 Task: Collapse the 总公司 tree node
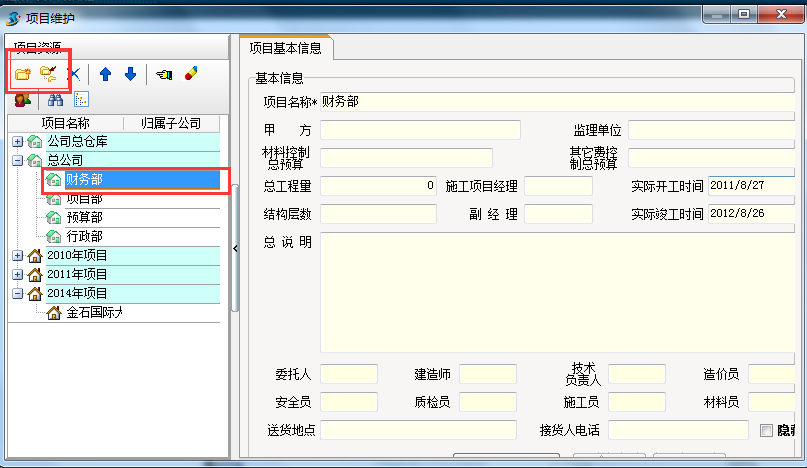[17, 161]
